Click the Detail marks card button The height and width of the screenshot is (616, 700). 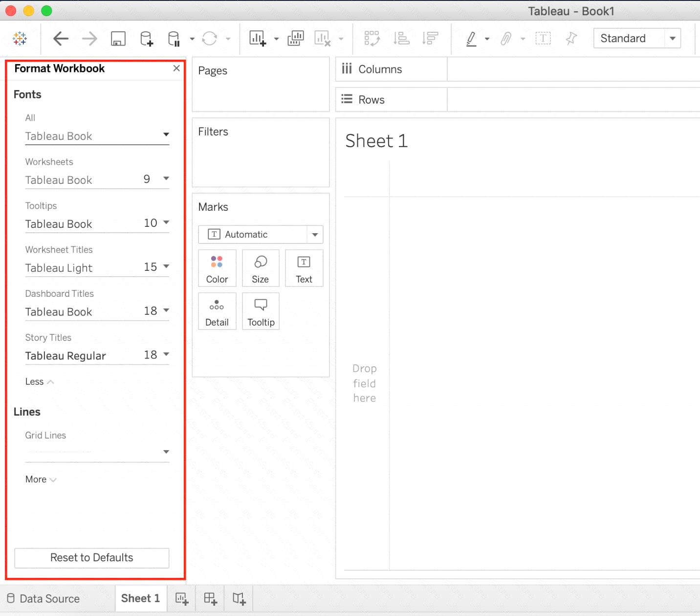(217, 311)
